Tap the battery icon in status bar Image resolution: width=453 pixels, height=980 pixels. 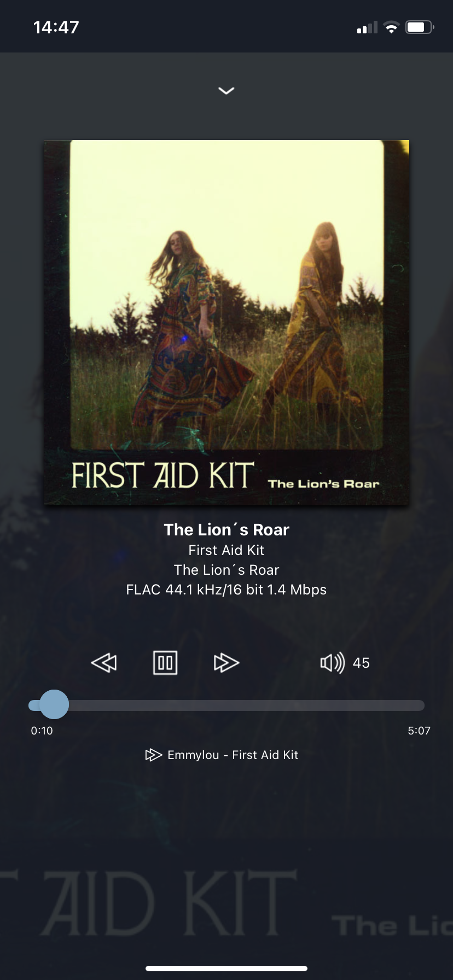pyautogui.click(x=420, y=27)
